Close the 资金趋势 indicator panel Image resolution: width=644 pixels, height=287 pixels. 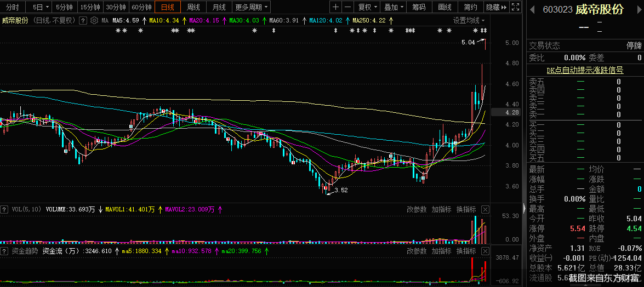point(485,250)
